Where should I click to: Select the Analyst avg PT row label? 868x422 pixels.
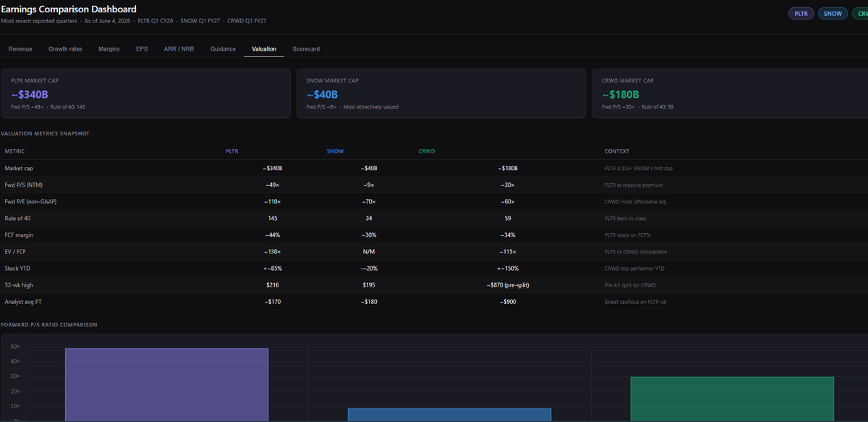click(x=22, y=301)
